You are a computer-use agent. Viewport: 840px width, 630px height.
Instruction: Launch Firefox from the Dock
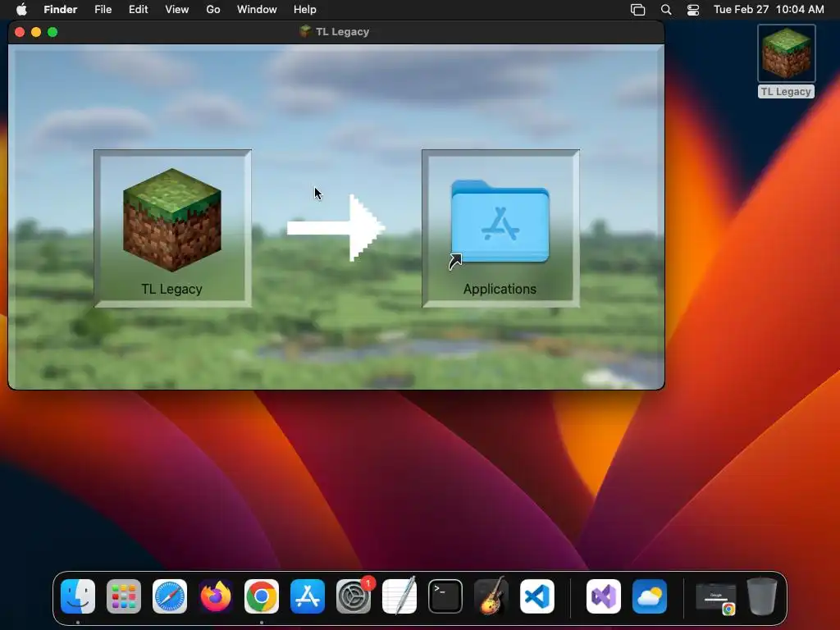point(216,596)
